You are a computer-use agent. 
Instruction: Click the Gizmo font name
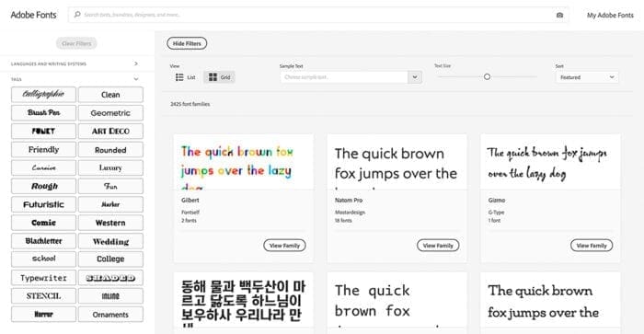click(497, 200)
